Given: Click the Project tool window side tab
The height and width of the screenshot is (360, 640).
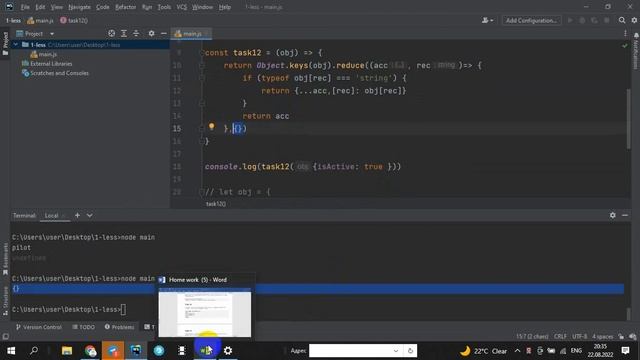Looking at the screenshot, I should tap(5, 44).
